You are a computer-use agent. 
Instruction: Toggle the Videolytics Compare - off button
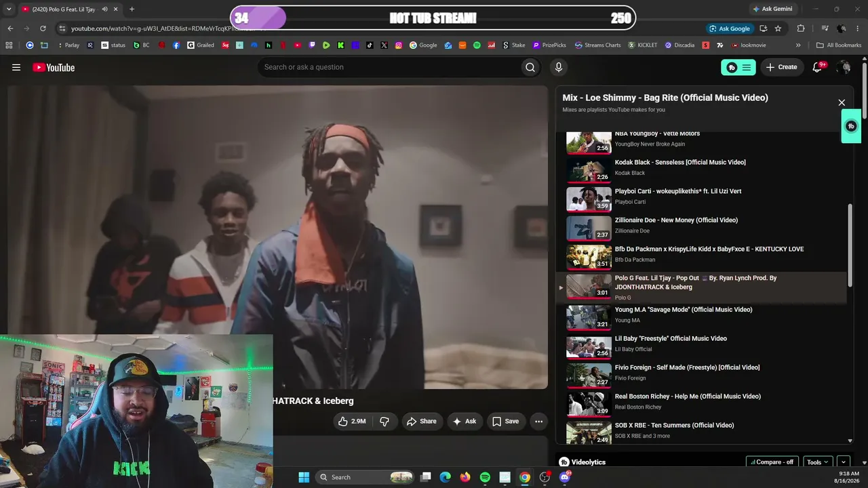tap(772, 462)
